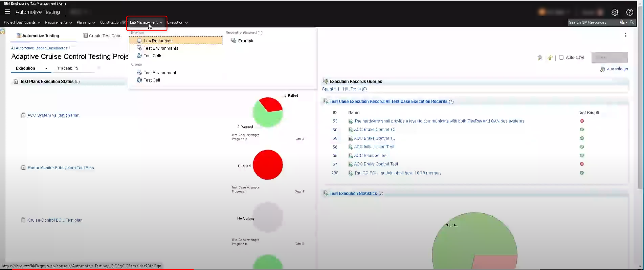Viewport: 644px width, 270px height.
Task: Select Lab Resources in the menu
Action: [x=158, y=41]
